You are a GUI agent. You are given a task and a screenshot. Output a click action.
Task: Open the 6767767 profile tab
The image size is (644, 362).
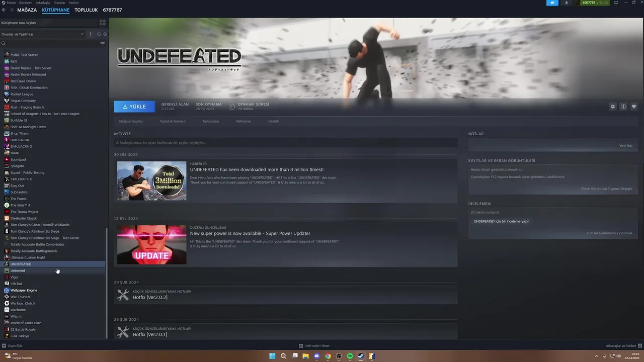(112, 10)
